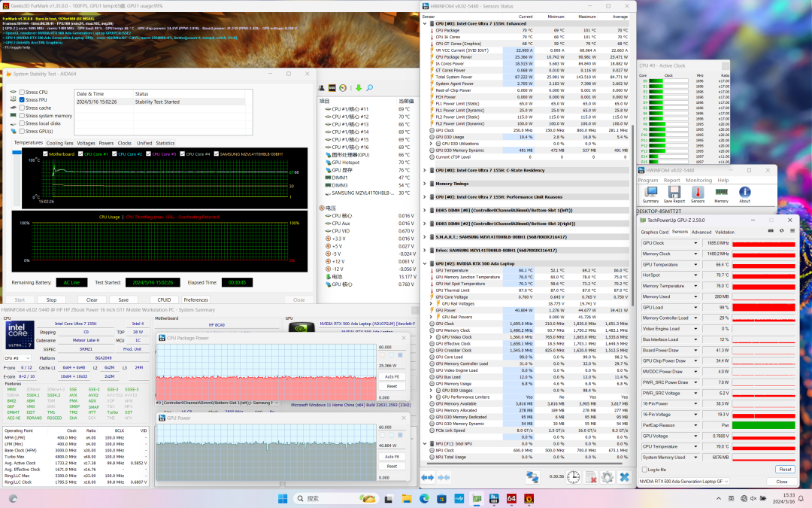The height and width of the screenshot is (508, 812).
Task: Enable Stress system memory checkbox
Action: click(x=22, y=116)
